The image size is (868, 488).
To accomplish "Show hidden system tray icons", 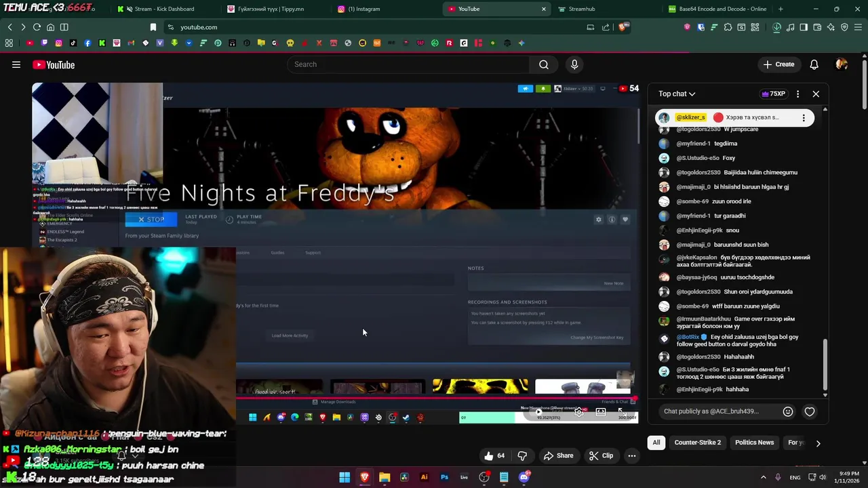I will click(763, 477).
